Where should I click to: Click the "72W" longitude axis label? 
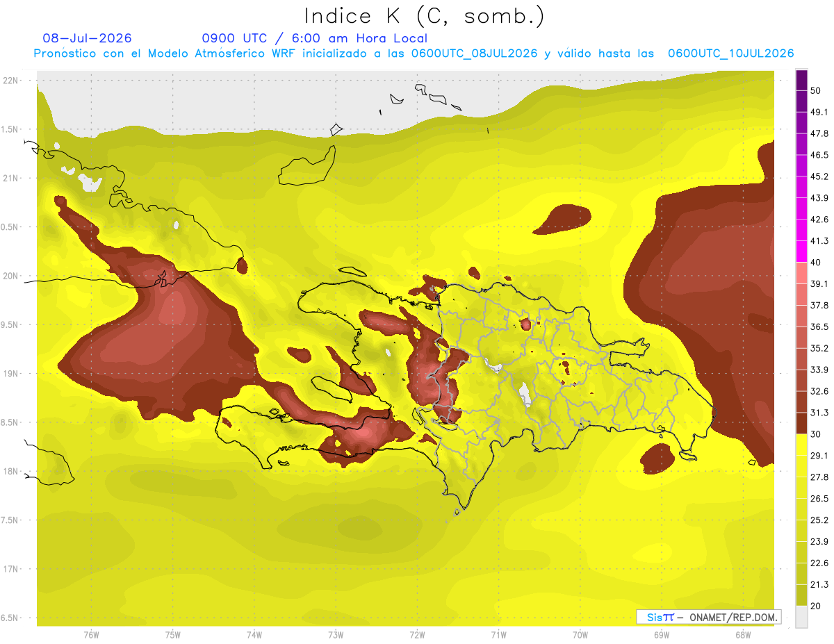click(417, 635)
